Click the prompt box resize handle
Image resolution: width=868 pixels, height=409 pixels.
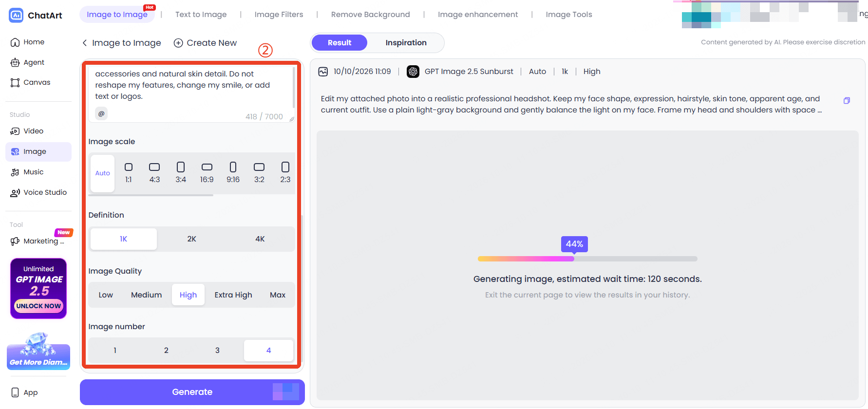(292, 119)
